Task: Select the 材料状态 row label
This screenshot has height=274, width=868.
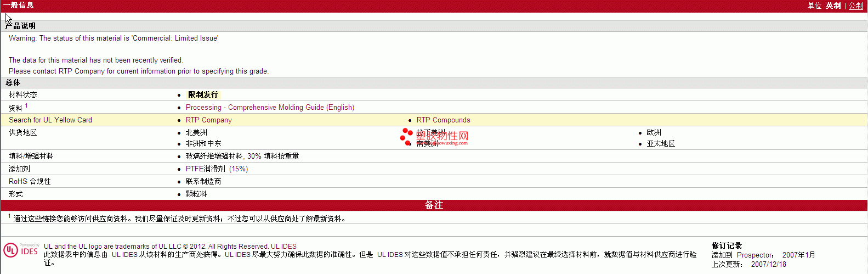Action: click(23, 95)
